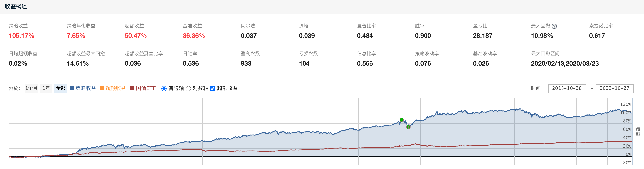The width and height of the screenshot is (644, 169).
Task: Click the -20% y-axis label
Action: click(626, 163)
